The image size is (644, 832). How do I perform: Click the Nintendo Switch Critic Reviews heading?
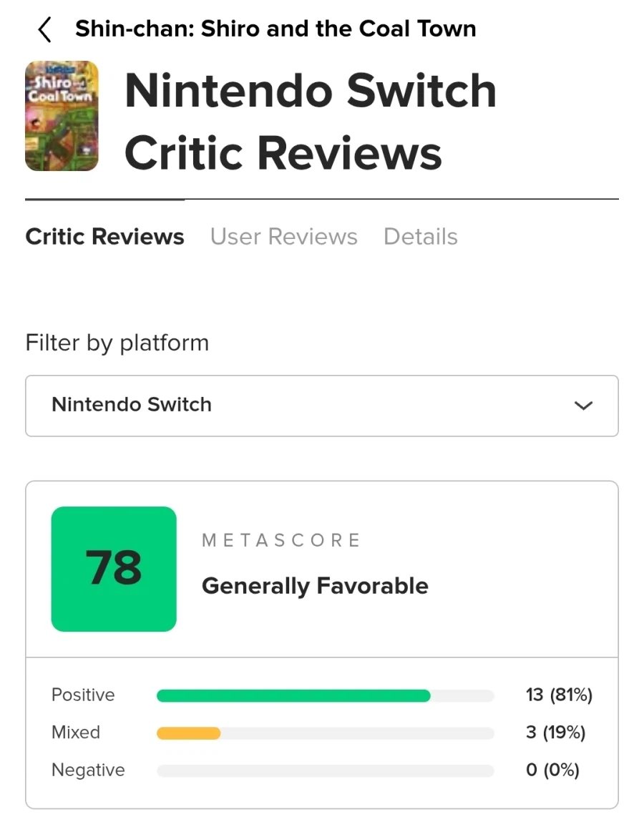[311, 122]
